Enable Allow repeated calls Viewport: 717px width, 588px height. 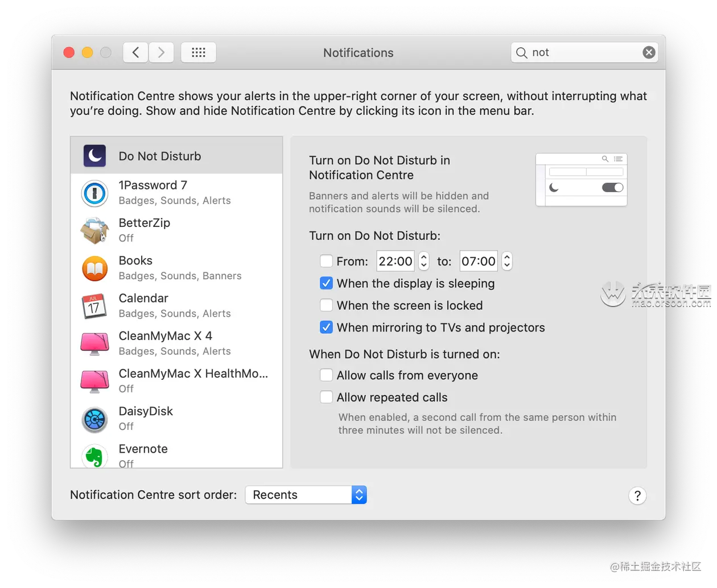[x=326, y=397]
